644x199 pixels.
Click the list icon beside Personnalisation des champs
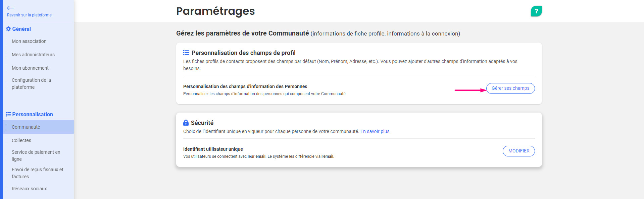[186, 53]
